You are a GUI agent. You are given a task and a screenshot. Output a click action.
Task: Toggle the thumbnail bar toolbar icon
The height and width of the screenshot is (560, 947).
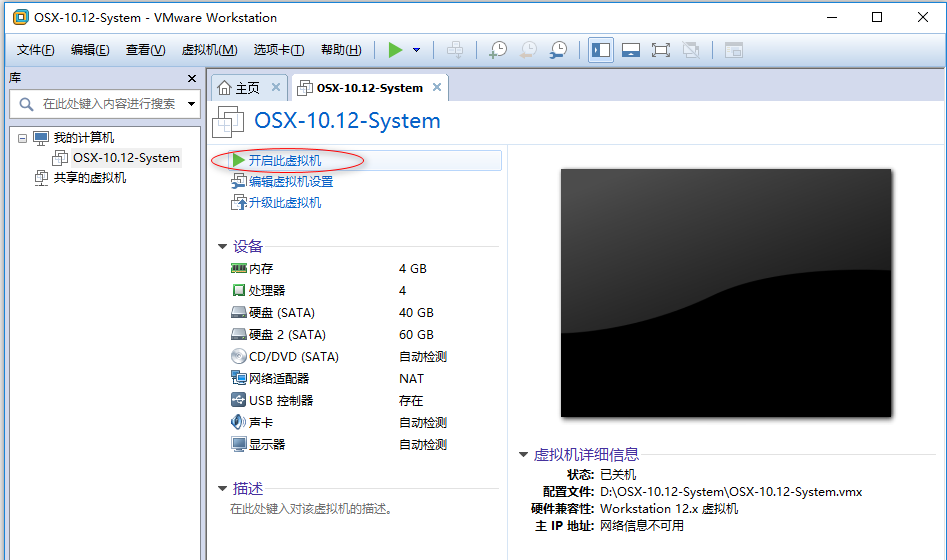[x=631, y=50]
